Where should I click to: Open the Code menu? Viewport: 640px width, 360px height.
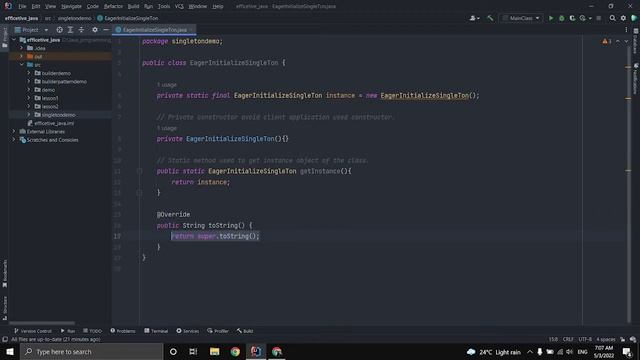click(93, 6)
